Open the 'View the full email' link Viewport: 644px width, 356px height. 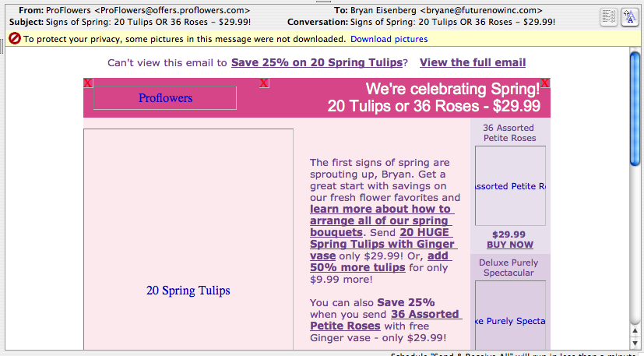[x=473, y=62]
